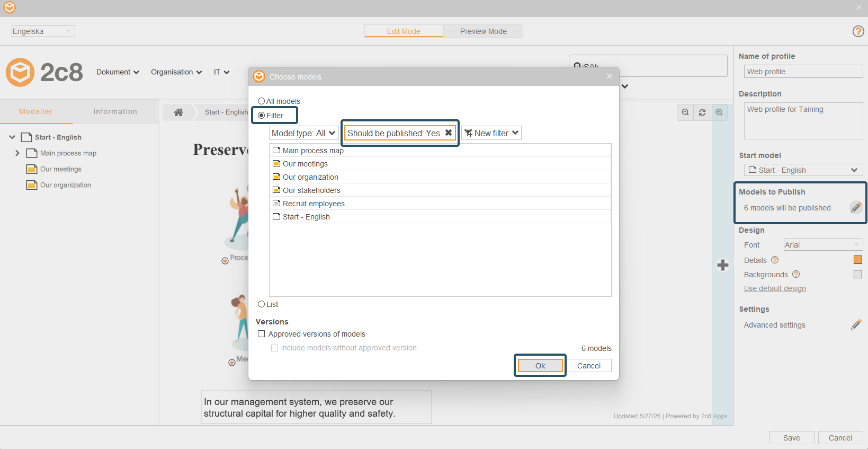Close the Choose models dialog
This screenshot has width=868, height=449.
pyautogui.click(x=610, y=76)
